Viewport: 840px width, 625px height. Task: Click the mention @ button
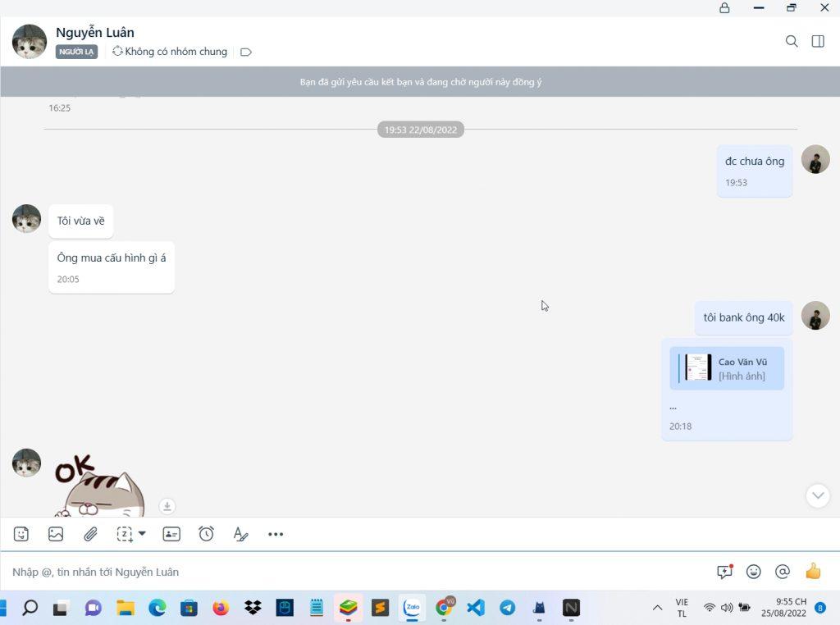coord(783,572)
